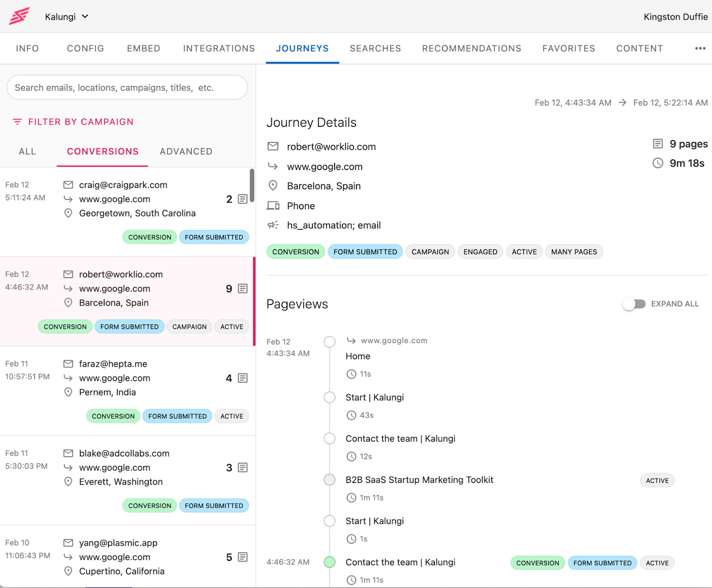The height and width of the screenshot is (588, 712).
Task: Click envelope icon next to craig@craigpark.com
Action: click(68, 185)
